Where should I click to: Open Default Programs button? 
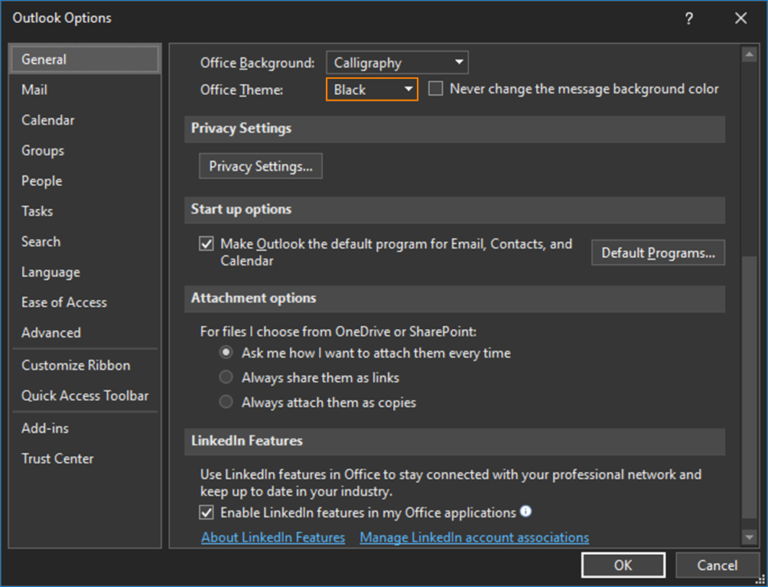pos(658,253)
